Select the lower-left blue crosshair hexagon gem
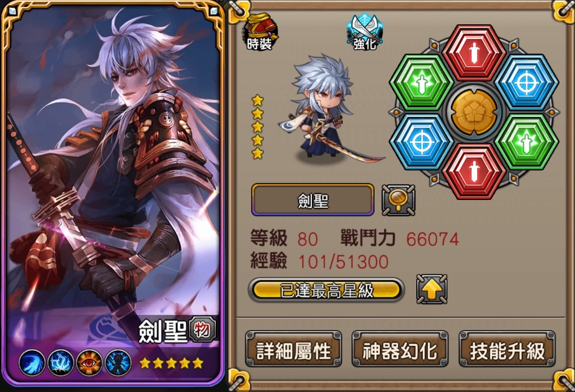 [x=421, y=142]
